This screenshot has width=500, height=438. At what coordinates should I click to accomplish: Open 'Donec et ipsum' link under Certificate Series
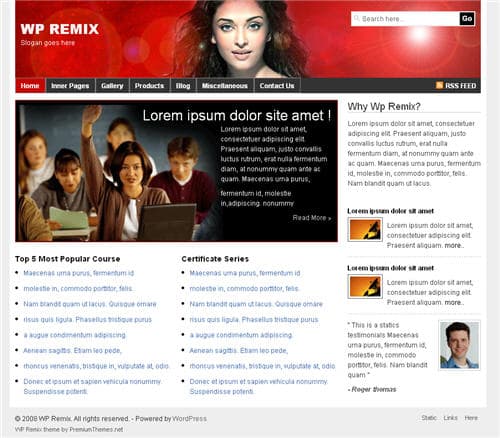pos(259,386)
